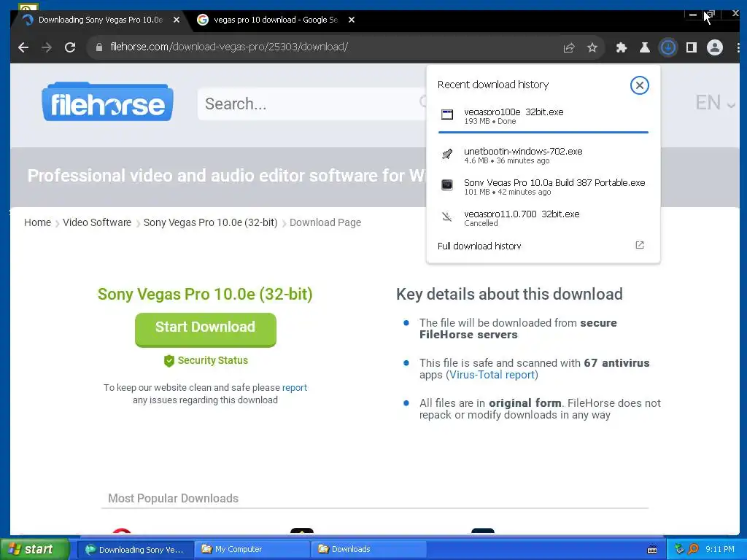Click the padlock site info icon

99,47
